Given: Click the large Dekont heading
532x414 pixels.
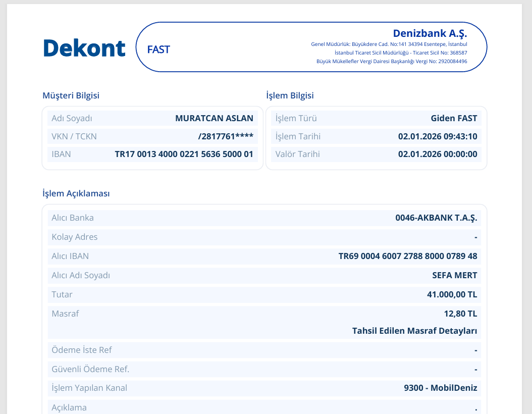Looking at the screenshot, I should tap(84, 48).
